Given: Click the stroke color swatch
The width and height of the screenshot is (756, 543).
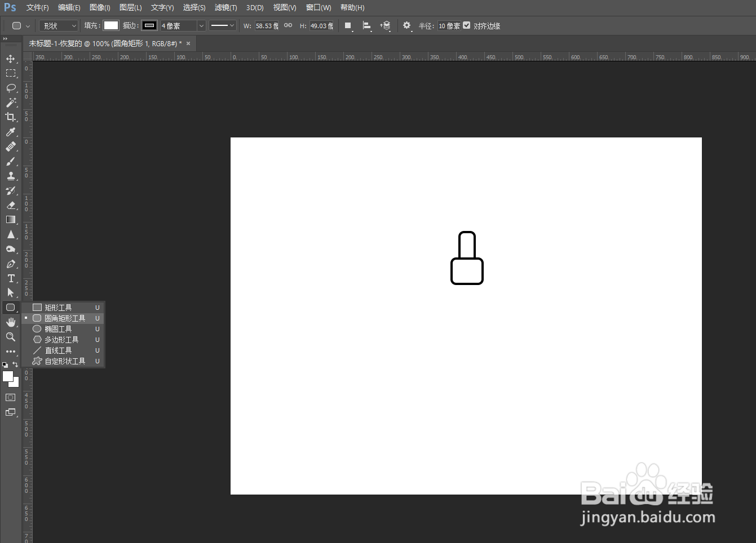Looking at the screenshot, I should pos(149,25).
